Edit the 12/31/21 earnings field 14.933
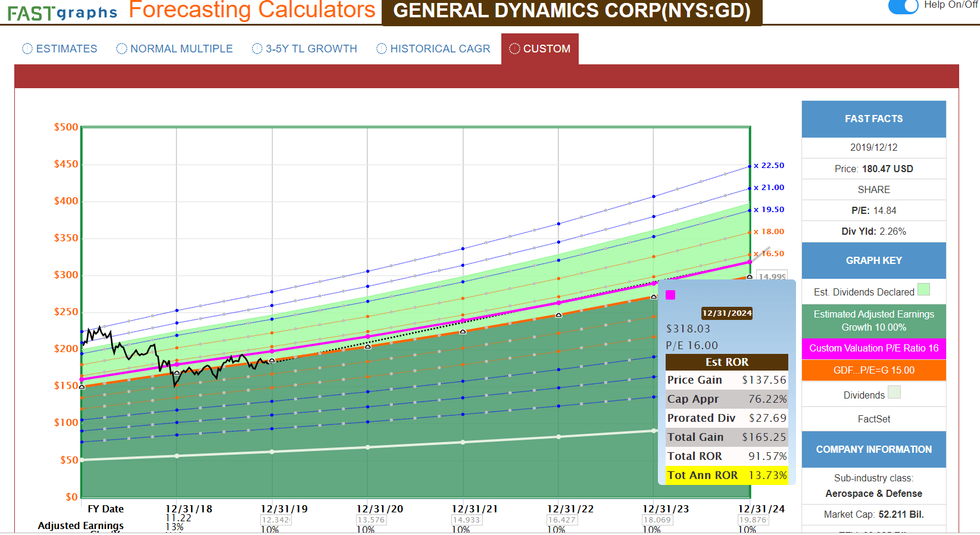The image size is (980, 535). click(467, 520)
